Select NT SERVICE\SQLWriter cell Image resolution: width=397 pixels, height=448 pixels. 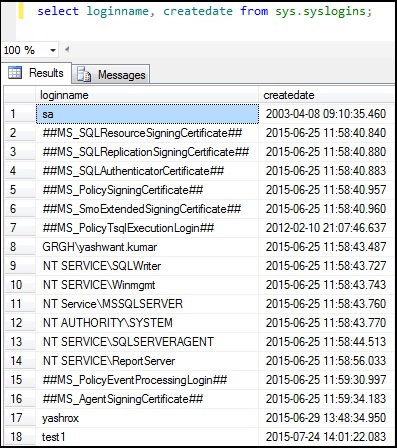(147, 266)
